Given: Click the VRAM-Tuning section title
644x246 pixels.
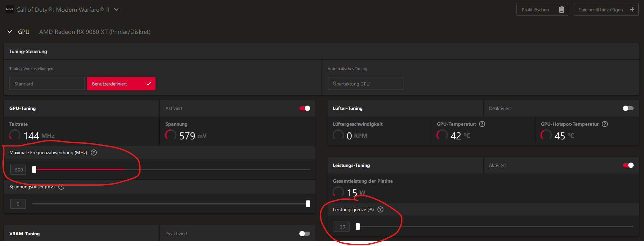Looking at the screenshot, I should point(24,234).
